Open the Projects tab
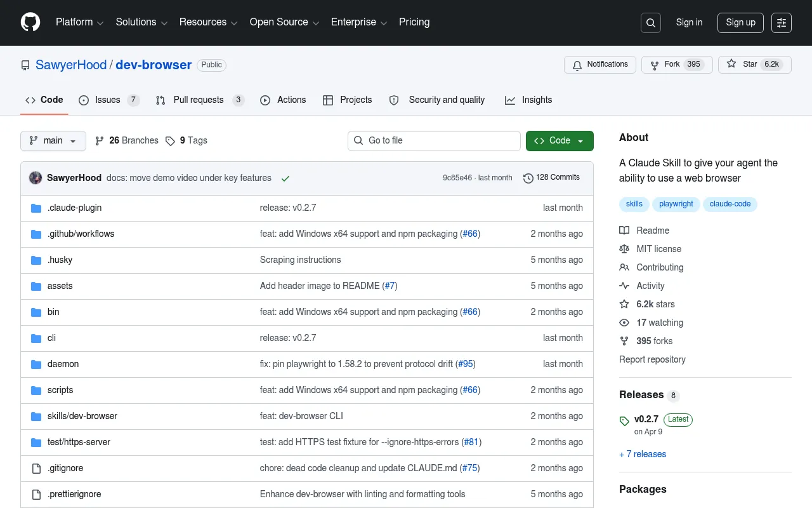Viewport: 812px width, 508px height. 348,100
